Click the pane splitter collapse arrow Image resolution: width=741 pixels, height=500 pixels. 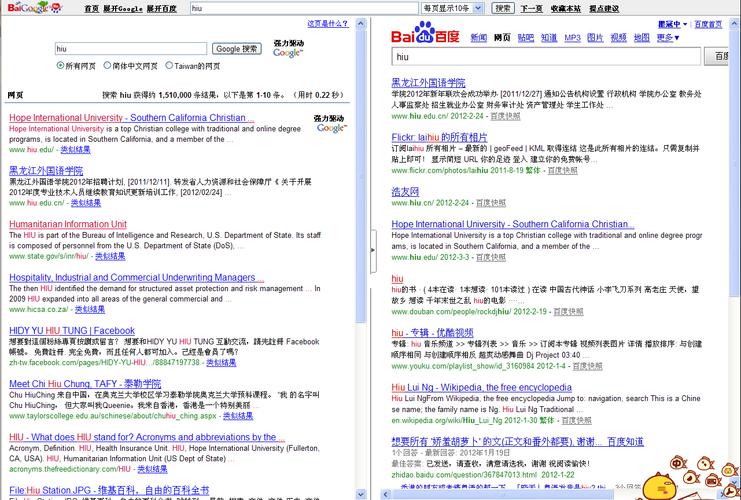pos(371,250)
